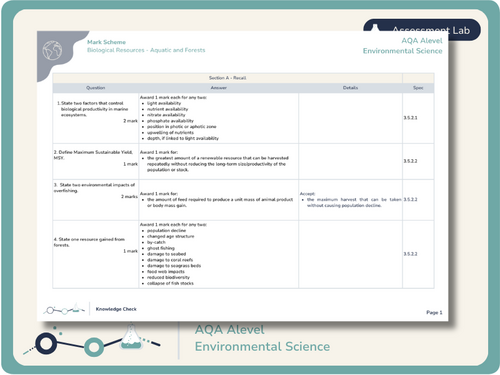Select 'Biological Resources - Aquatic and Forests' subtitle
Viewport: 500px width, 375px height.
[146, 50]
